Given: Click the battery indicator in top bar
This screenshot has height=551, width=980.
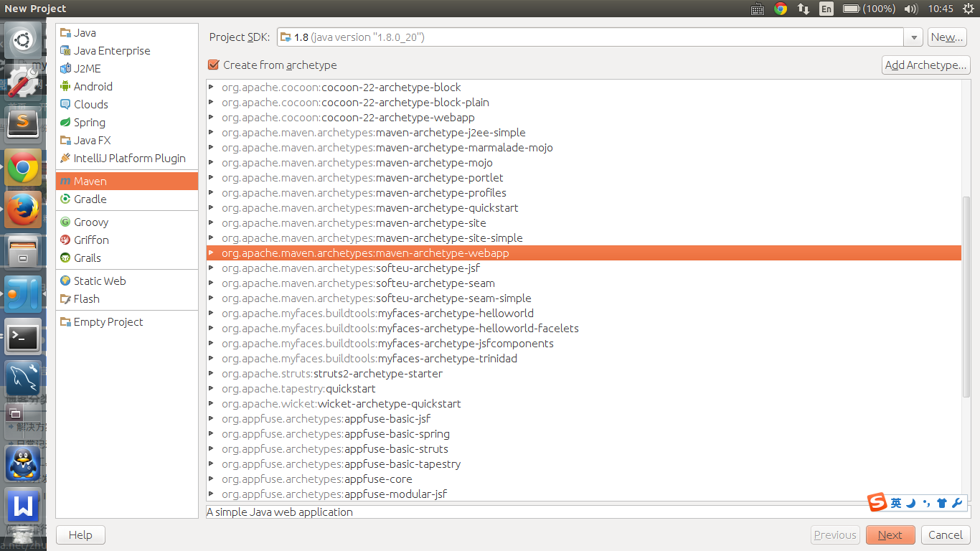Looking at the screenshot, I should pos(869,9).
